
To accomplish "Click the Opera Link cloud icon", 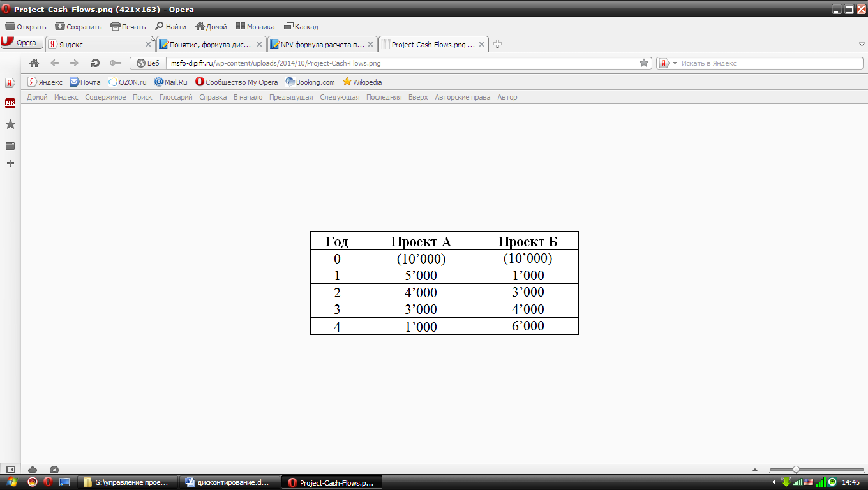I will [33, 469].
